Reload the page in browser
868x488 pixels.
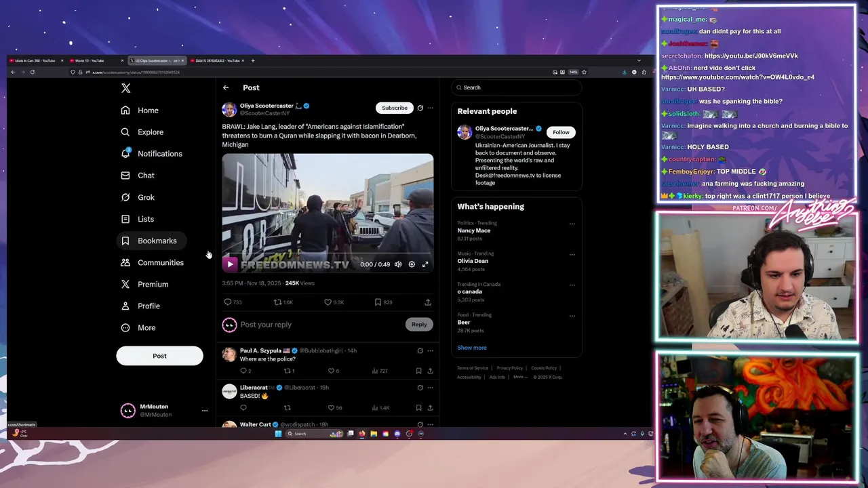point(32,72)
